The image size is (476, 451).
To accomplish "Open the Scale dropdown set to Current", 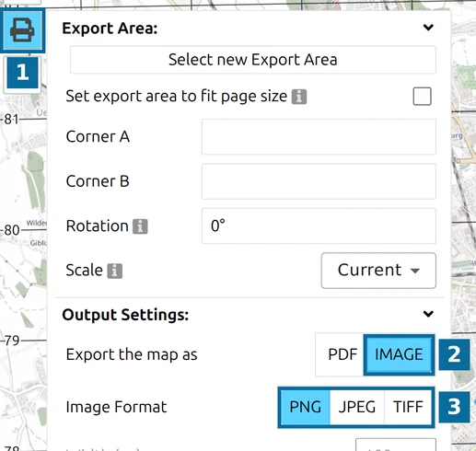I will pyautogui.click(x=378, y=271).
